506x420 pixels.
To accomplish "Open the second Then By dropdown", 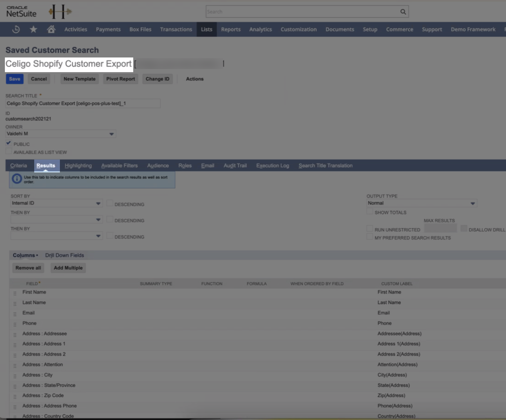I will click(57, 236).
